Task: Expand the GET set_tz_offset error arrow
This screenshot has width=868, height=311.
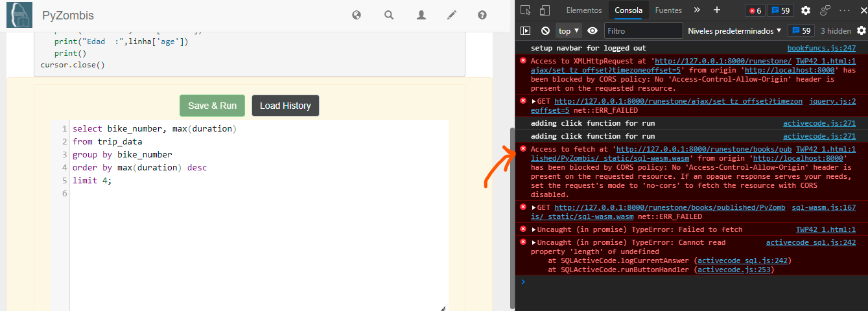Action: coord(534,101)
